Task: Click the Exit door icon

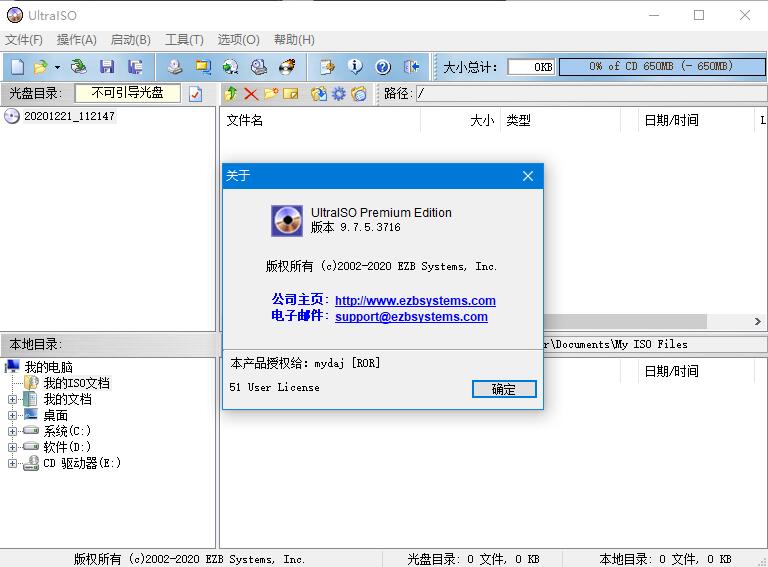Action: 411,67
